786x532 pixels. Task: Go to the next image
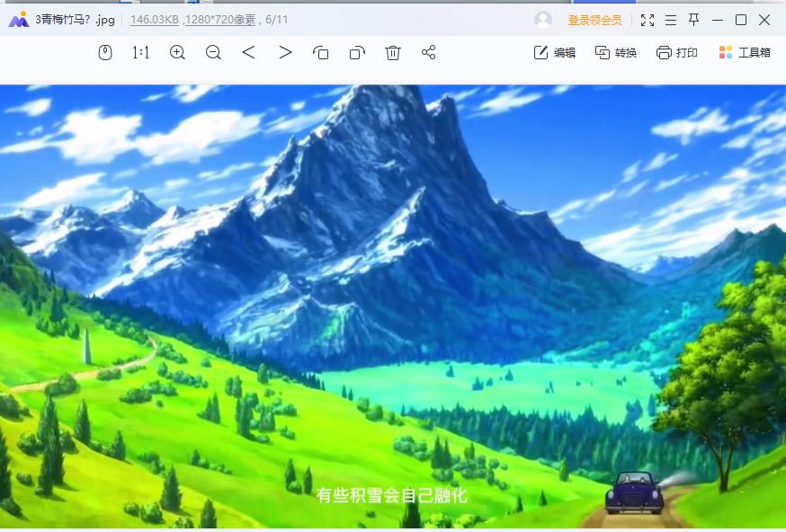click(285, 53)
